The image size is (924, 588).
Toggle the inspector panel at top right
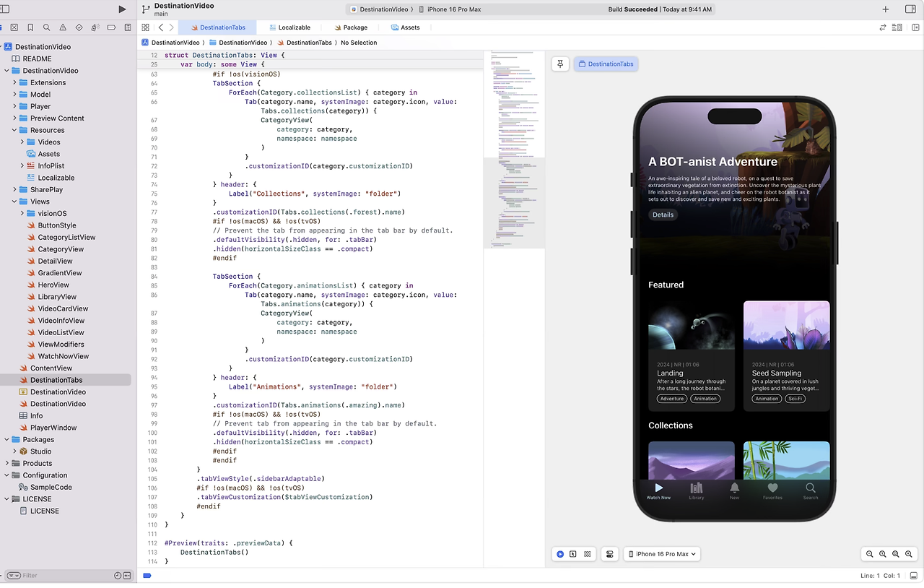click(x=910, y=9)
